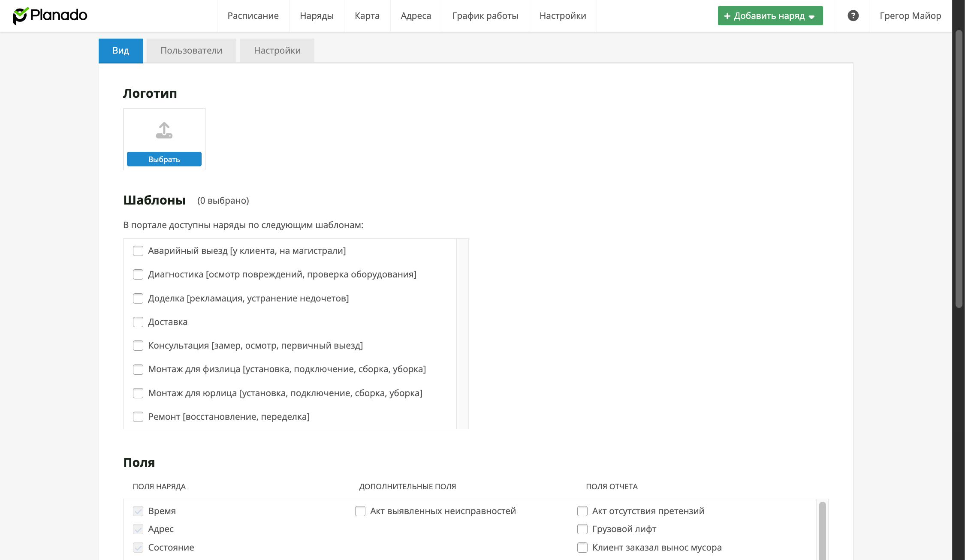Click the logo upload arrow icon
The width and height of the screenshot is (965, 560).
(x=164, y=130)
